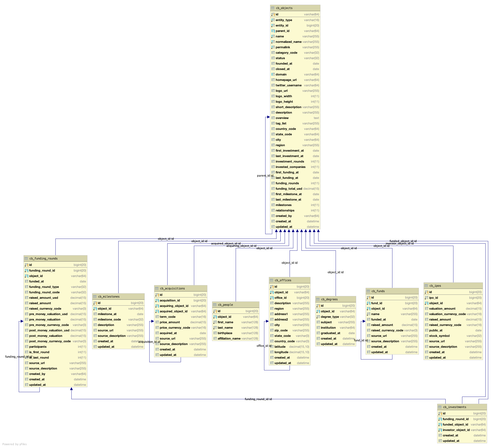Image resolution: width=493 pixels, height=448 pixels.
Task: Select the cb_ipos table title
Action: point(435,286)
